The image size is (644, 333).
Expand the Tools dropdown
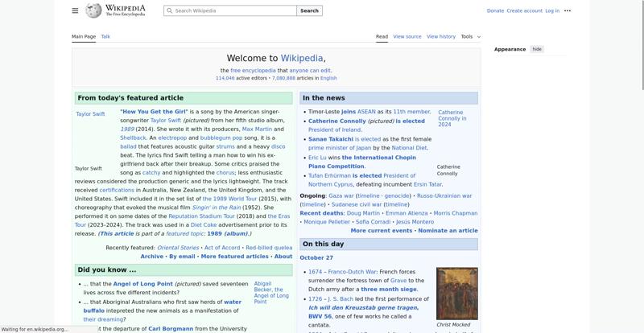coord(470,36)
